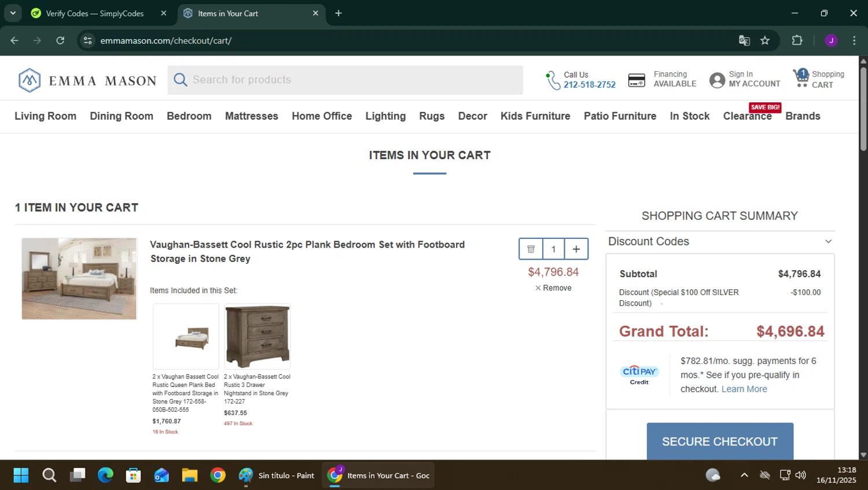Viewport: 868px width, 490px height.
Task: Open the Bedroom menu
Action: coord(189,116)
